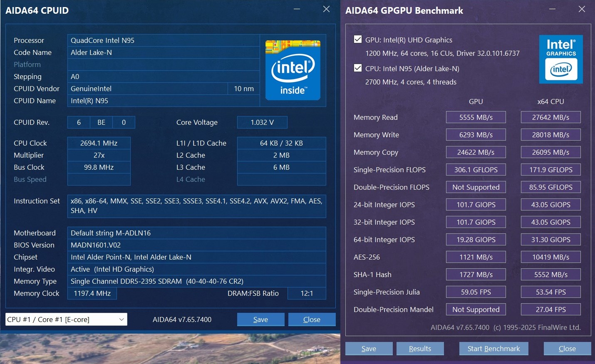Click GPU 64-bit Integer IOPS result '19.28 GIOPS'
The image size is (595, 364).
(x=476, y=240)
